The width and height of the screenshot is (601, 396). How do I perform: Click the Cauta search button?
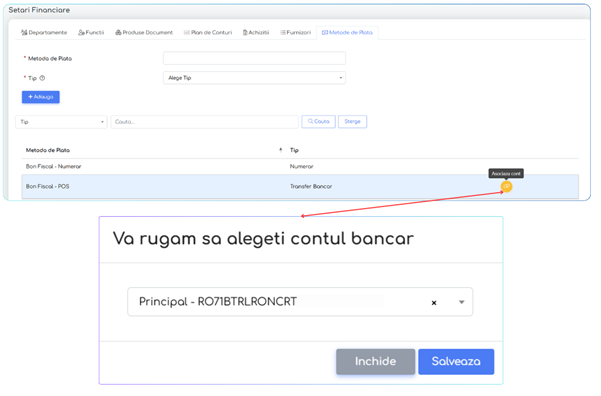tap(319, 122)
